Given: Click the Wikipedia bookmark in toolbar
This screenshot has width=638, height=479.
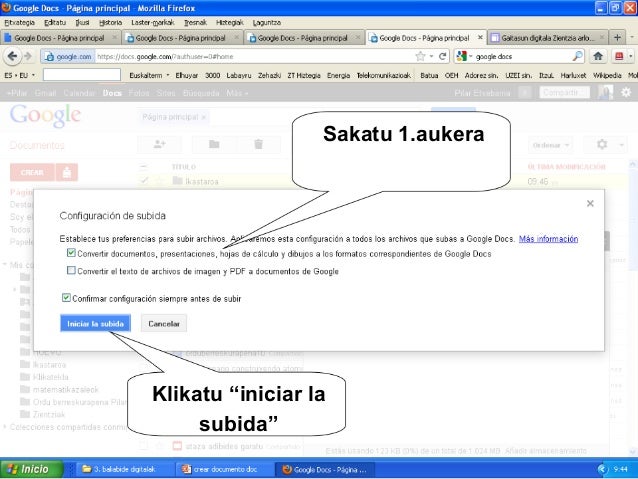Looking at the screenshot, I should tap(607, 75).
